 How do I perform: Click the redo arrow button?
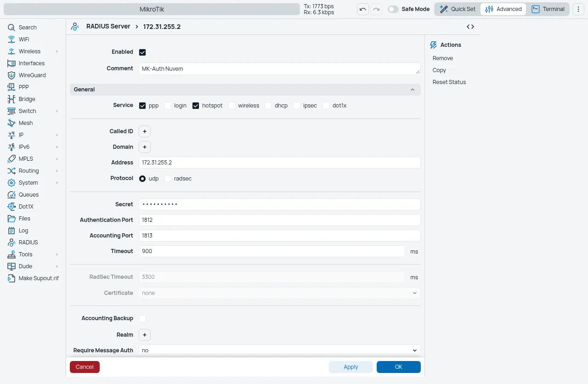[x=376, y=9]
